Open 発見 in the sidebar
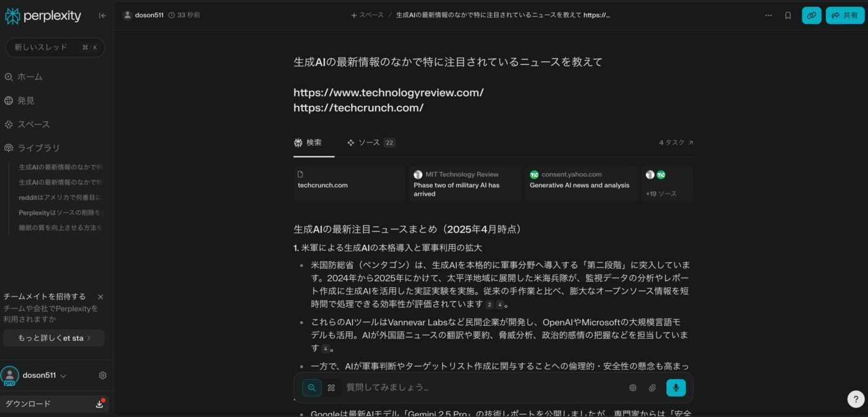868x417 pixels. pyautogui.click(x=25, y=101)
